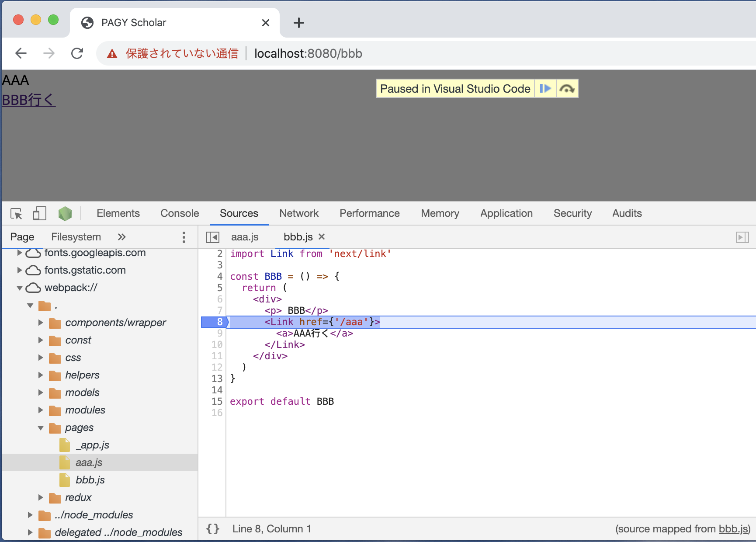Open the Performance panel

point(370,213)
